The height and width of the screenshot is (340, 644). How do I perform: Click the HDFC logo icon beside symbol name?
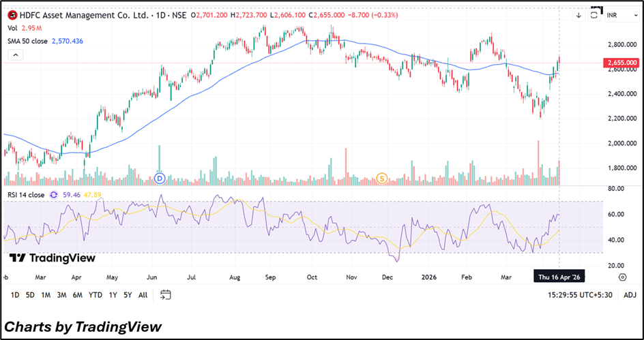click(12, 14)
